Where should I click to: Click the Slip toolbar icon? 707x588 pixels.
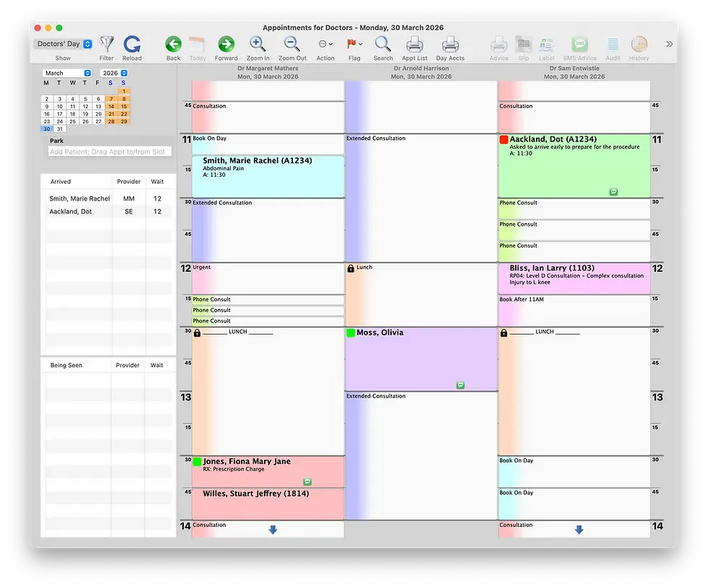[524, 44]
